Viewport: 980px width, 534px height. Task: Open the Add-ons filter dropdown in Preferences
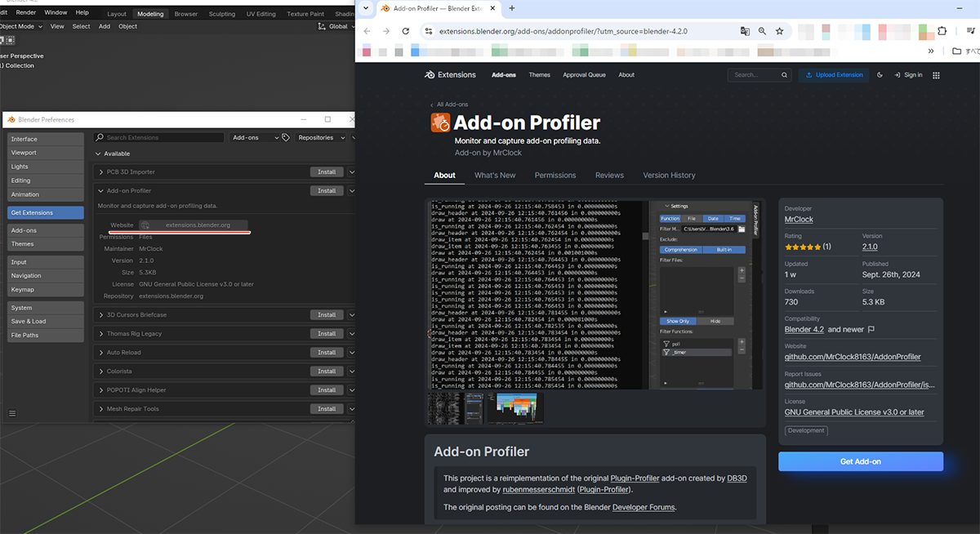[254, 138]
